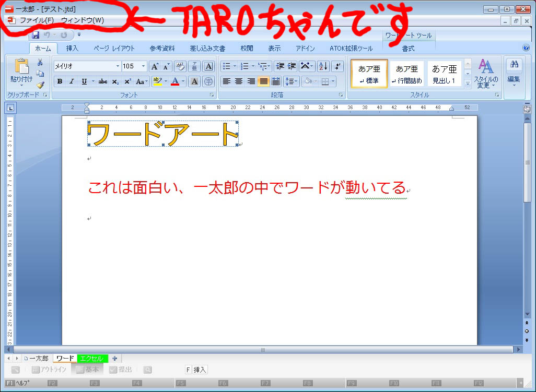
Task: Switch to the 挿入 ribbon tab
Action: tap(72, 49)
